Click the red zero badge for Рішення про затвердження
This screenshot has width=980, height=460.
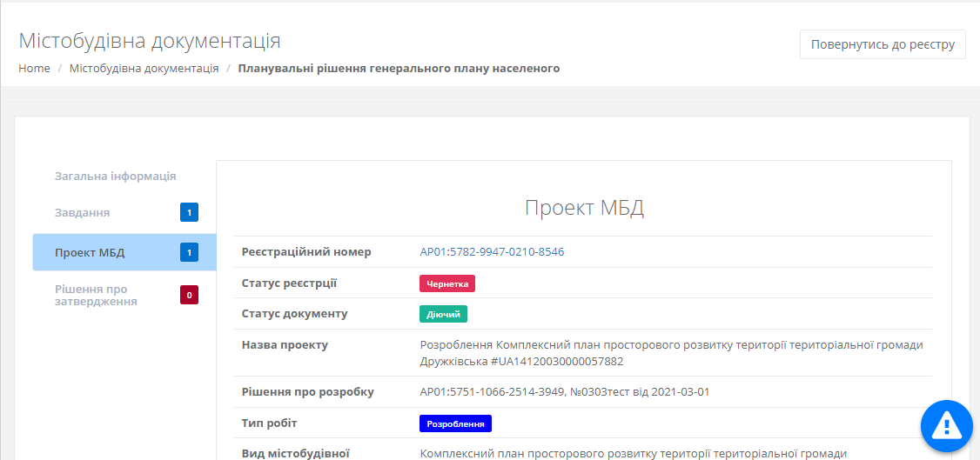pyautogui.click(x=189, y=295)
